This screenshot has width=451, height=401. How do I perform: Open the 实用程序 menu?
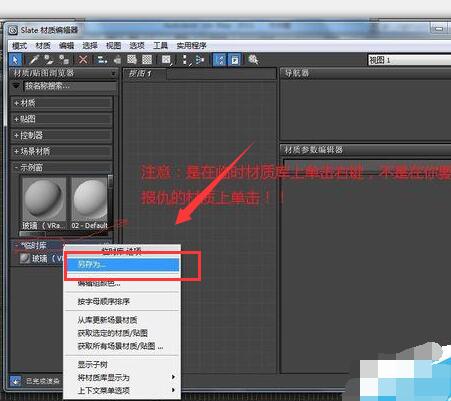coord(191,46)
